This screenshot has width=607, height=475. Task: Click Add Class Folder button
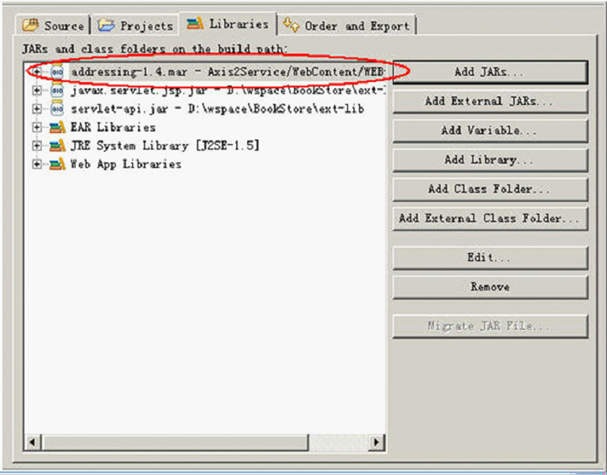pyautogui.click(x=490, y=189)
